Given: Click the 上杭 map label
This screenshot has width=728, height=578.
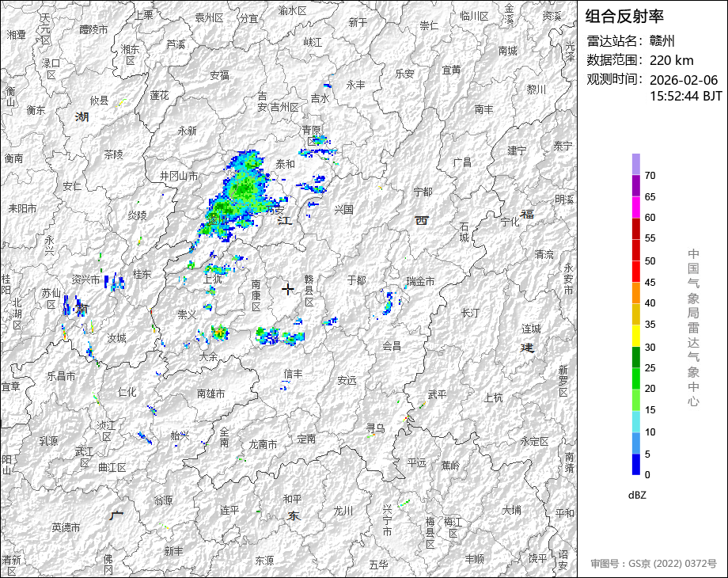Looking at the screenshot, I should tap(493, 397).
